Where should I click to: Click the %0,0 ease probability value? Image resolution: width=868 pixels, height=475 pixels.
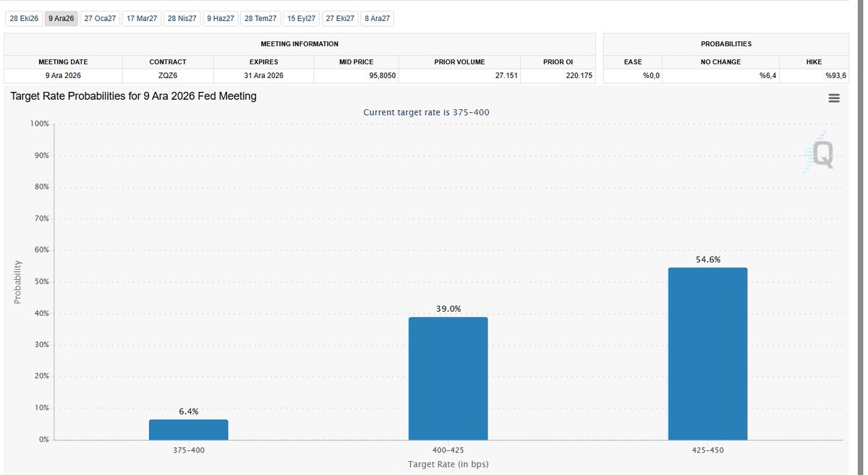[651, 76]
